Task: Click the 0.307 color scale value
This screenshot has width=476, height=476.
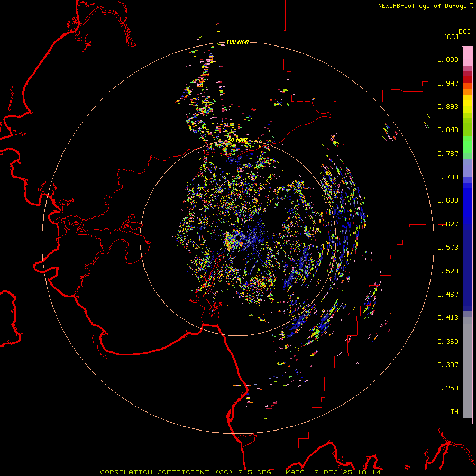Action: click(x=448, y=365)
